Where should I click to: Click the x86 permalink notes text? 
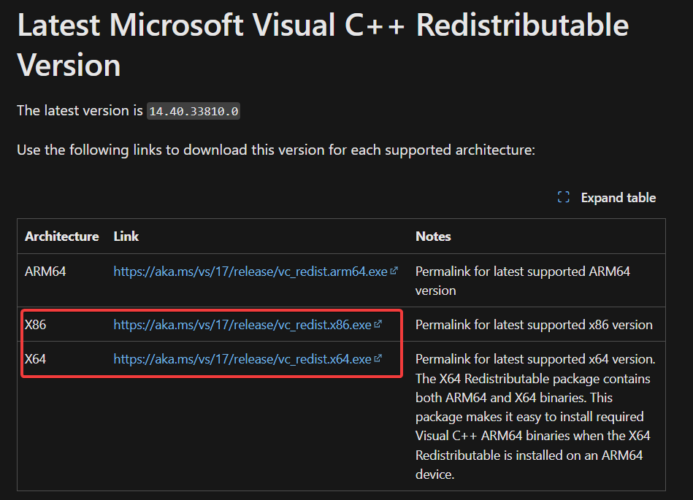click(534, 324)
